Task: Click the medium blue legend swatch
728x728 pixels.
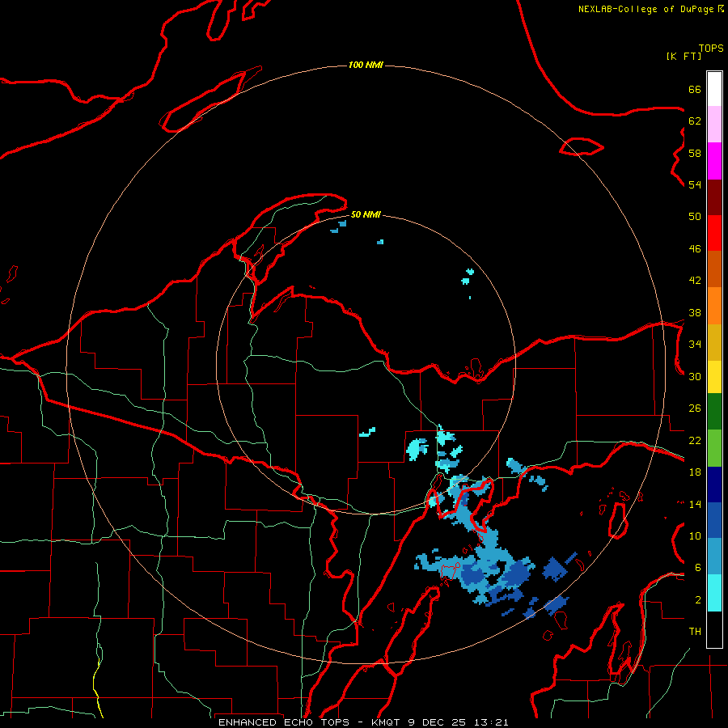Action: point(714,520)
